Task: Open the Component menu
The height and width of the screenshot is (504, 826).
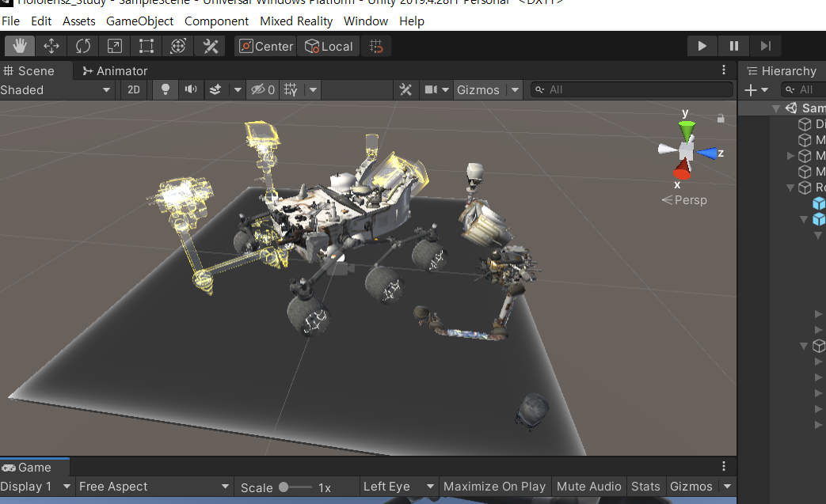Action: (216, 21)
